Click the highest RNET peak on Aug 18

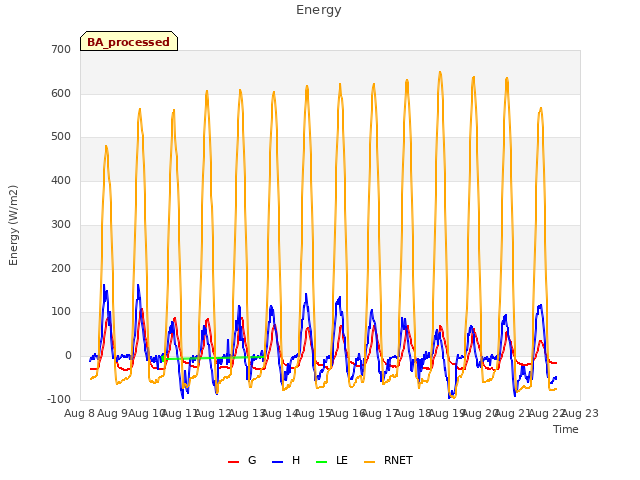tap(440, 72)
